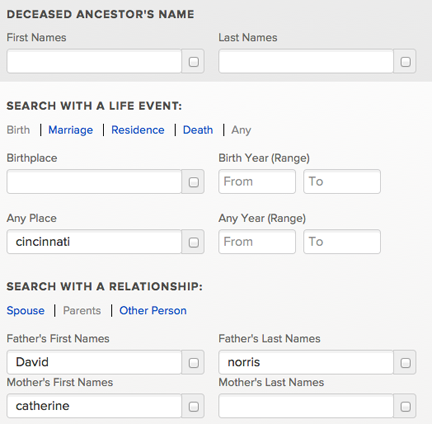Enable the checkbox beside Mother's Last Names
This screenshot has width=432, height=424.
pyautogui.click(x=405, y=406)
